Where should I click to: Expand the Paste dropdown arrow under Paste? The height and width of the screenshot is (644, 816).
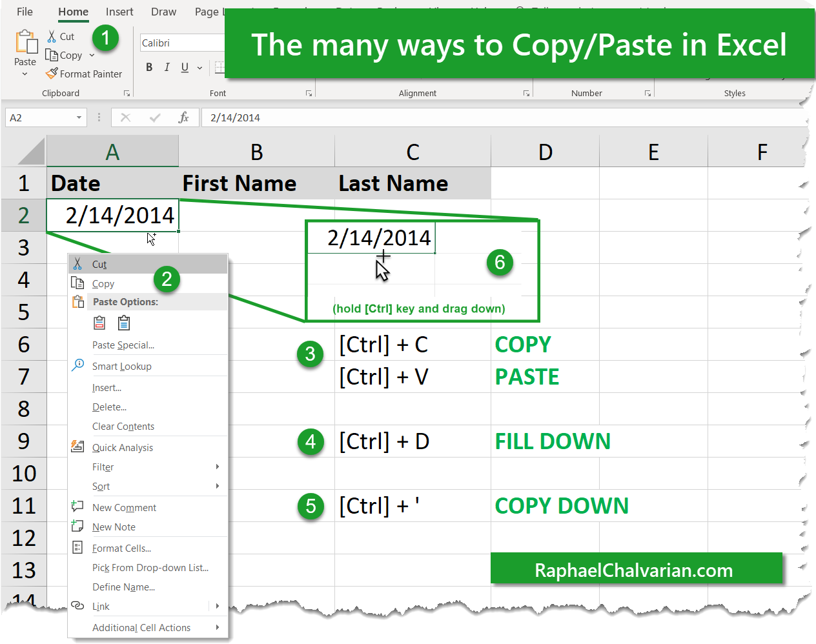25,74
